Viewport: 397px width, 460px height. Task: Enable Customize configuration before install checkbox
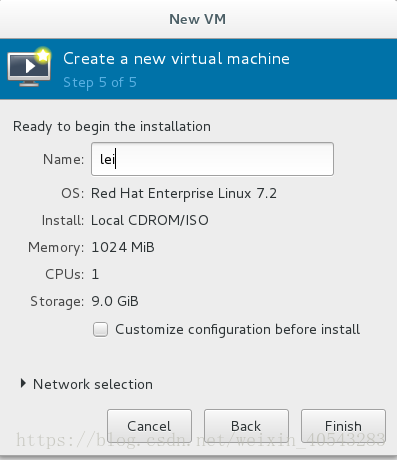tap(100, 330)
